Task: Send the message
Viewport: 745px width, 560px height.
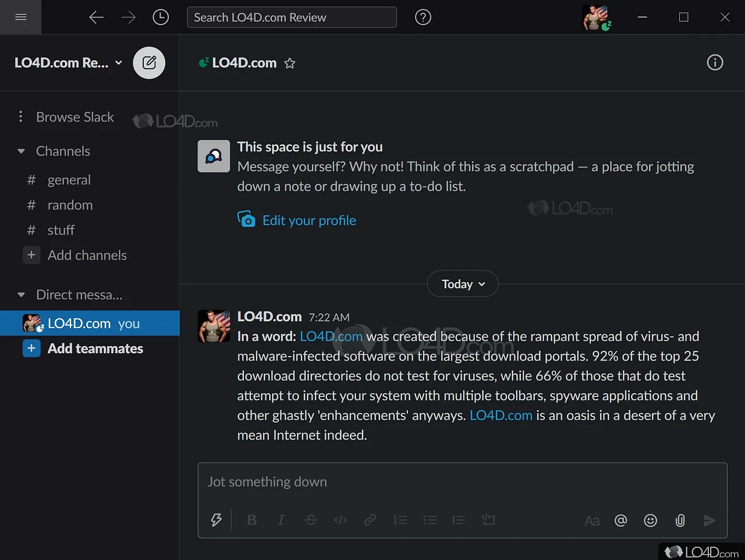Action: coord(709,520)
